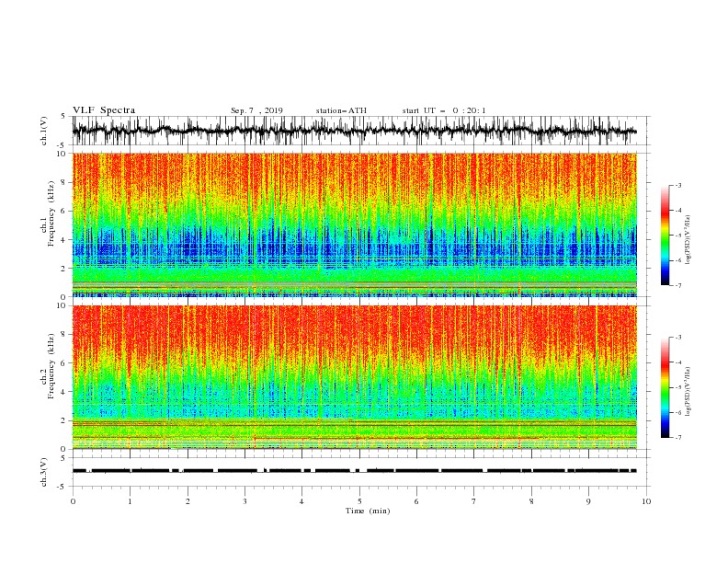Select the "start UT = 0 :20: 1" label

444,110
